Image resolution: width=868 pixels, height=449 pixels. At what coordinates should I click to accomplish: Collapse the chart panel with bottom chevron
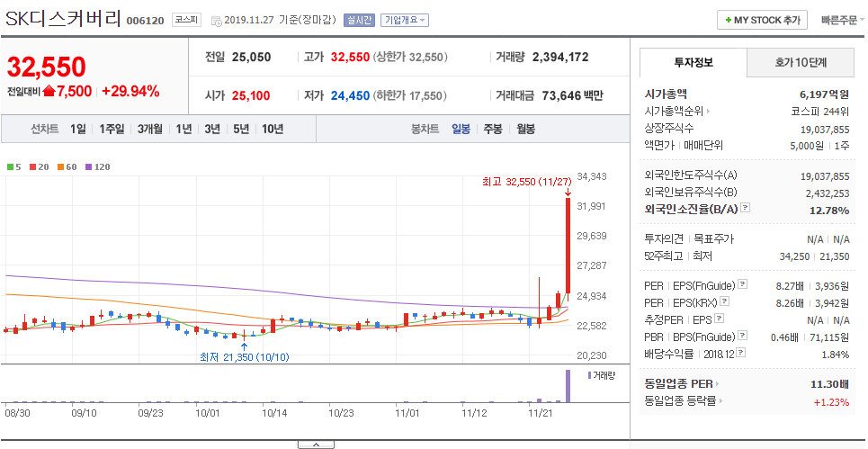point(316,444)
